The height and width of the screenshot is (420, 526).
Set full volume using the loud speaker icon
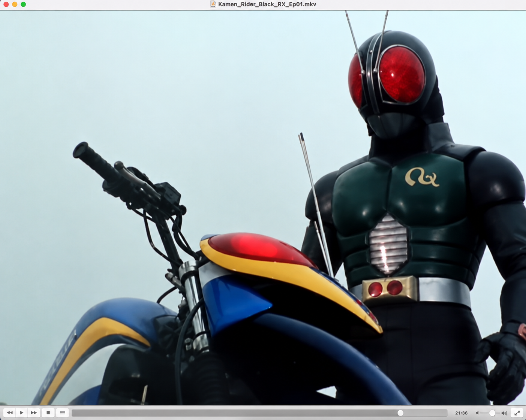(x=504, y=413)
